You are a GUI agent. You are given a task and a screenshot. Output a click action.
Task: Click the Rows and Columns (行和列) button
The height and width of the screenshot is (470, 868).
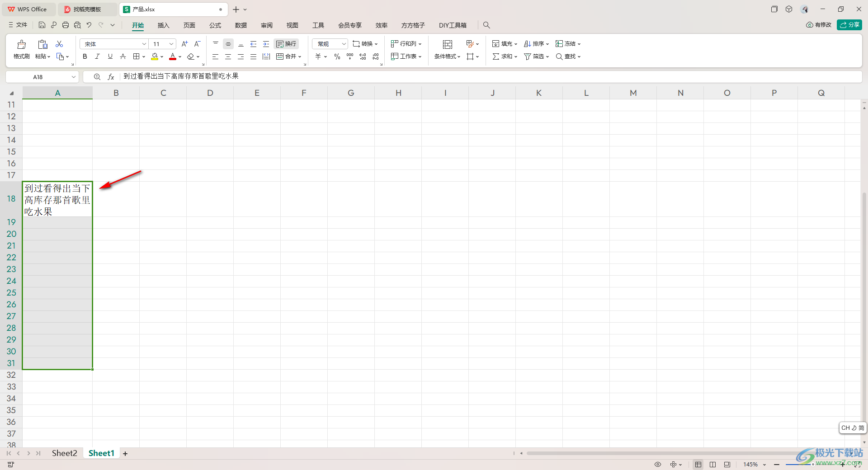click(x=406, y=44)
